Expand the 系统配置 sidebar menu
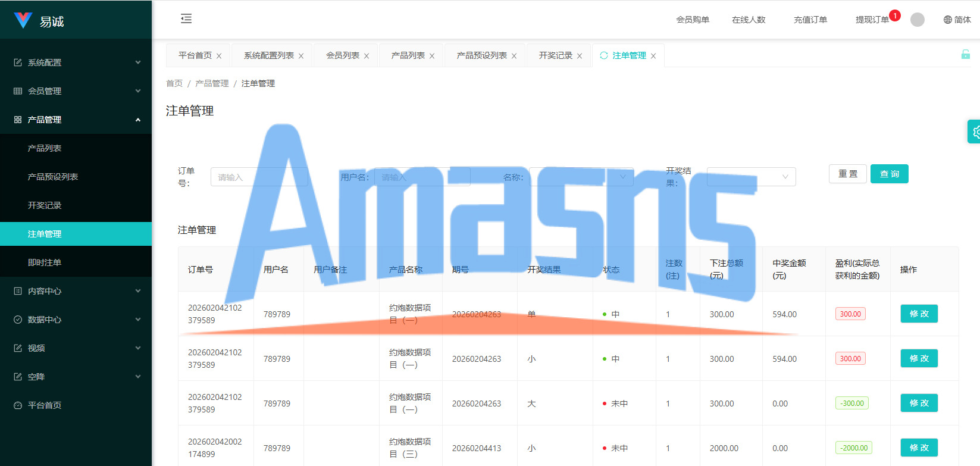The image size is (980, 466). [x=76, y=62]
